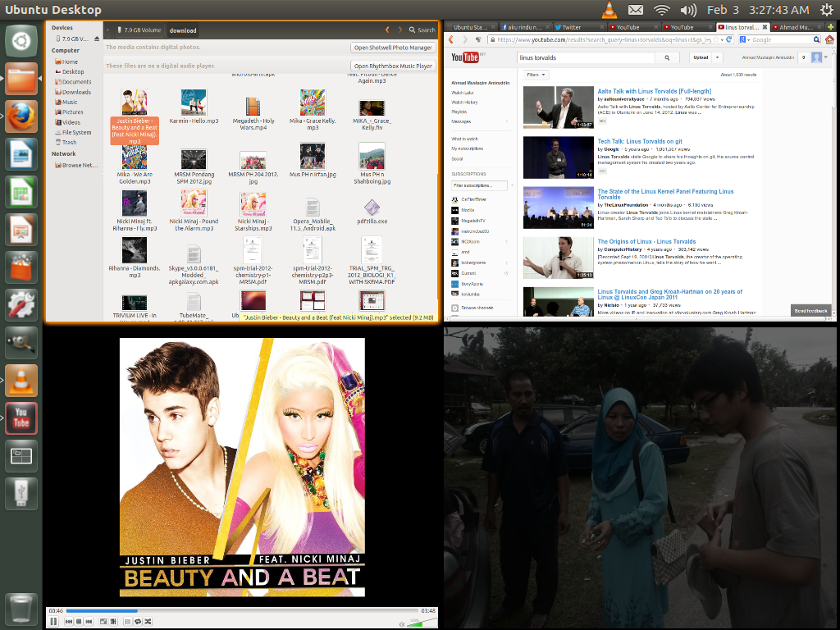The height and width of the screenshot is (630, 840).
Task: Open YouTube account menu arrow
Action: coord(825,57)
